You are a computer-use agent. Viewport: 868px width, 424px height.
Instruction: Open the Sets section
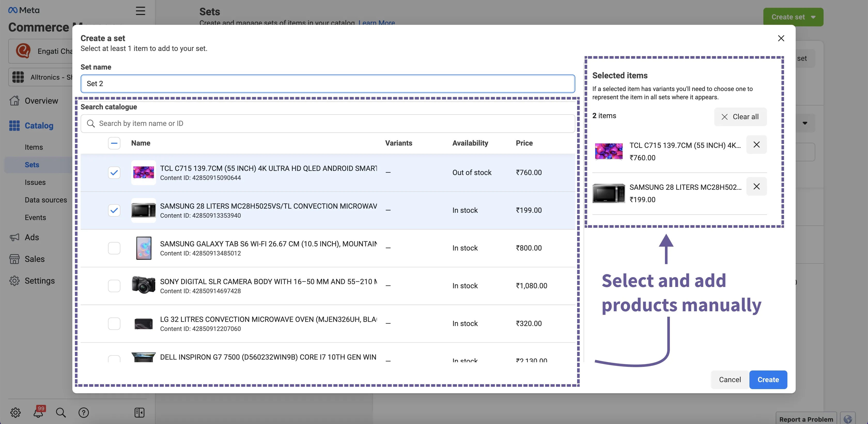tap(32, 165)
